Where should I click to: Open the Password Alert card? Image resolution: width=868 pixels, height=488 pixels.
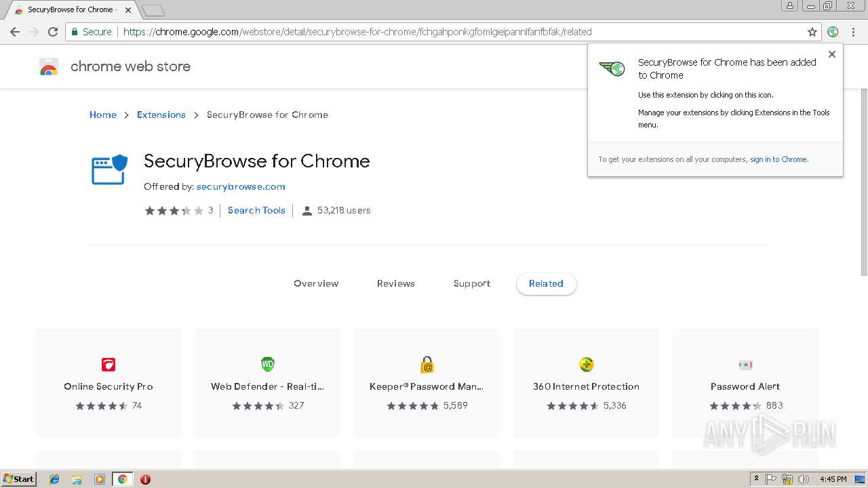(x=745, y=383)
